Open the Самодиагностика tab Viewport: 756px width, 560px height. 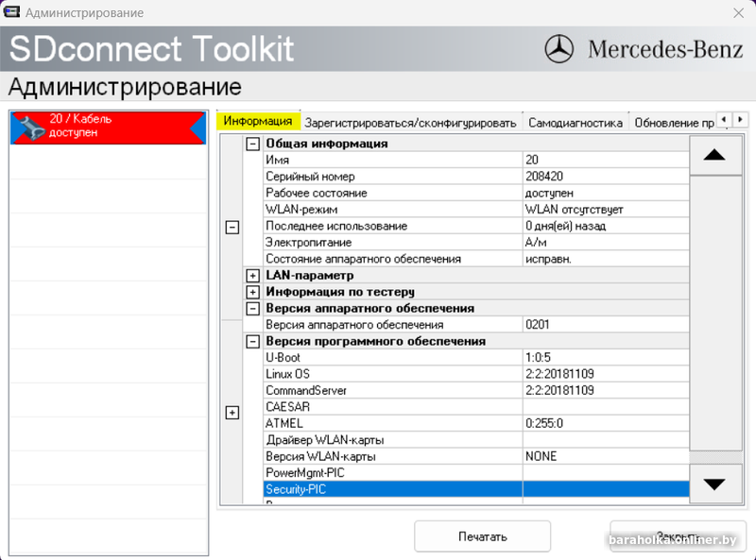(576, 123)
